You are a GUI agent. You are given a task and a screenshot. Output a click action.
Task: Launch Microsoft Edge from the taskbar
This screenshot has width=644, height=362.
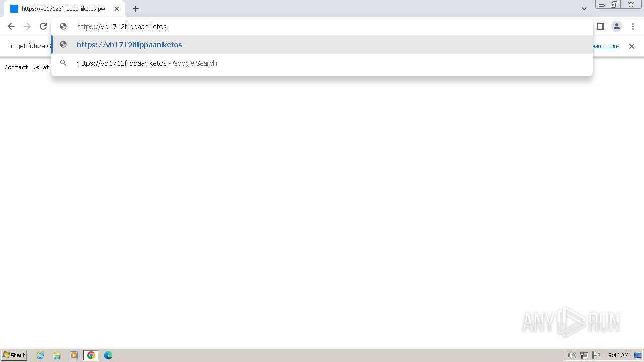click(108, 355)
